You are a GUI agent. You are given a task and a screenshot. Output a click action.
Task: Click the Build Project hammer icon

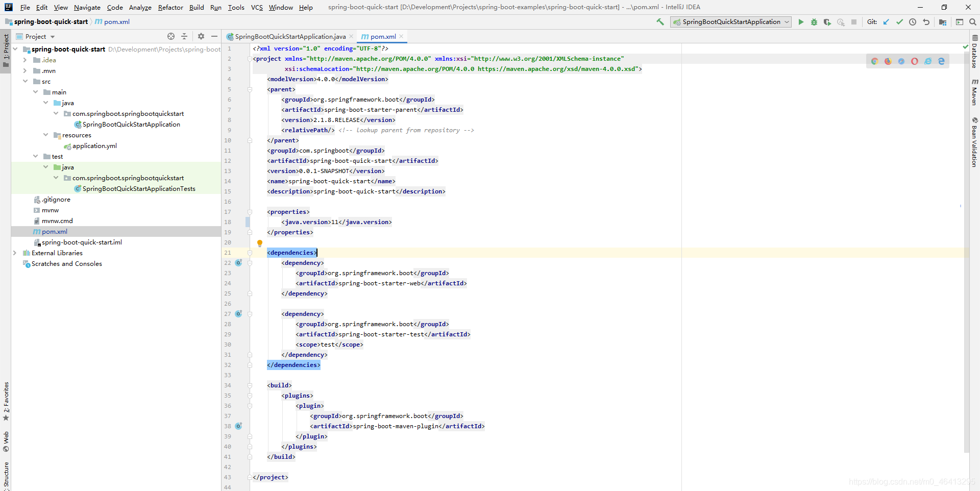tap(660, 22)
